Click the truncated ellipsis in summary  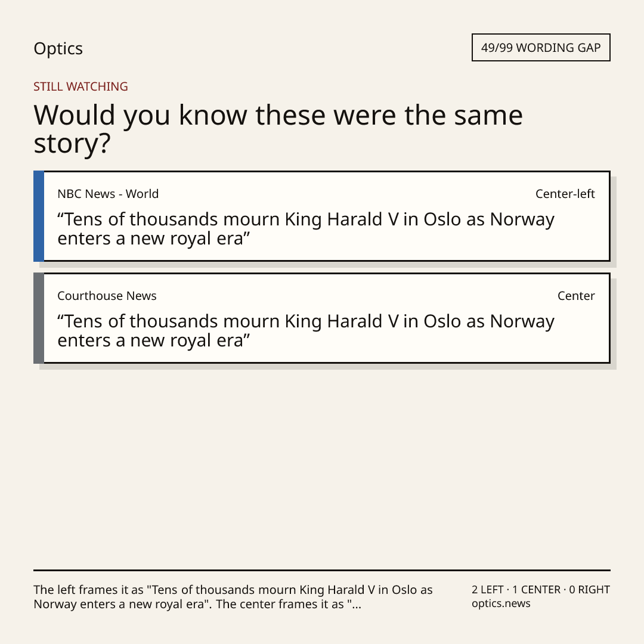(357, 605)
